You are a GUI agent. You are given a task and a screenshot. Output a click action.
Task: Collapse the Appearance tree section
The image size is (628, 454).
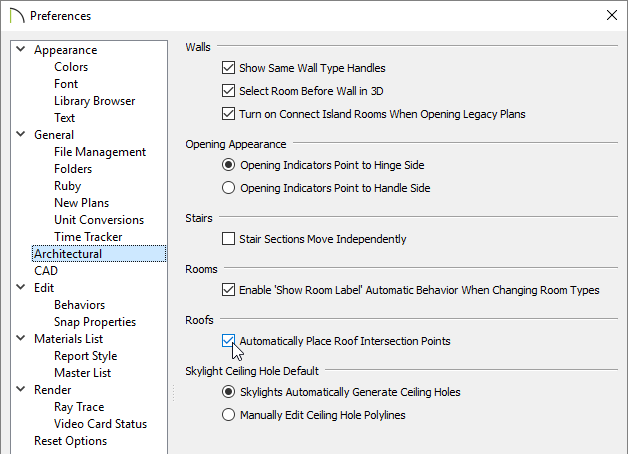click(20, 49)
